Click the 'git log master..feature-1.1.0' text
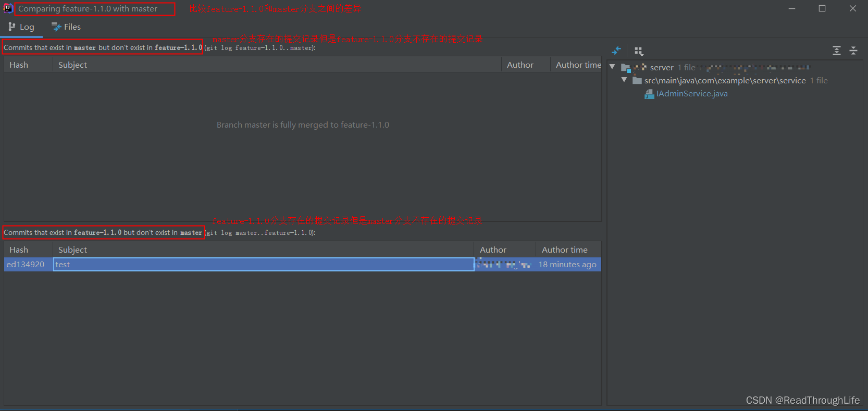Viewport: 868px width, 411px height. [261, 233]
